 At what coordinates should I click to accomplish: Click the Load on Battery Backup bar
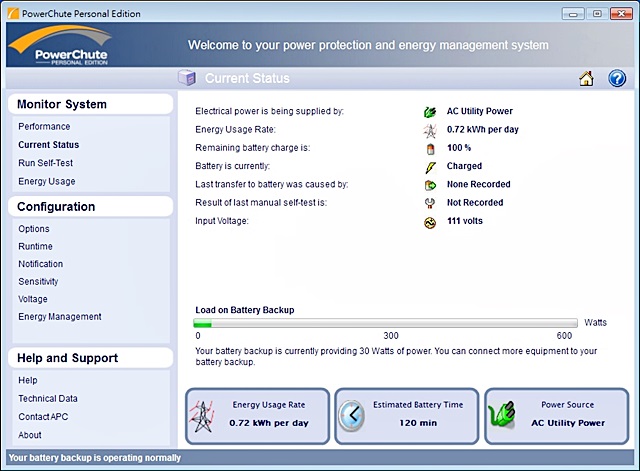(386, 324)
